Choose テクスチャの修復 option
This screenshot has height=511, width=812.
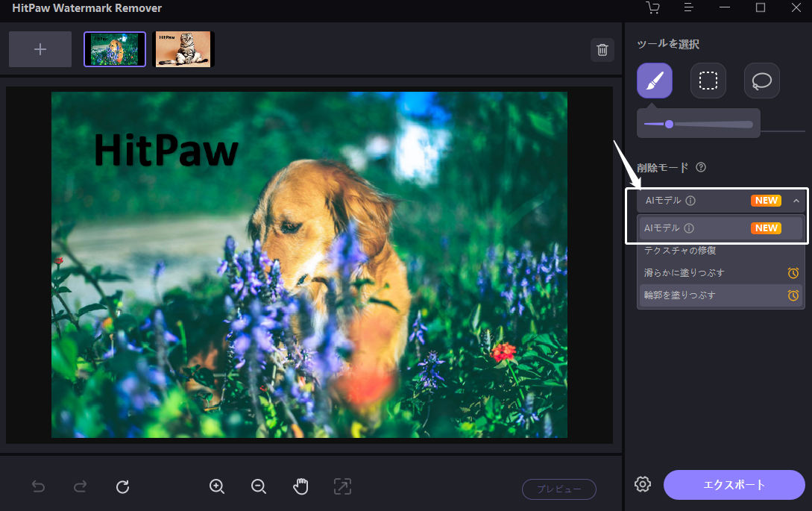[720, 251]
